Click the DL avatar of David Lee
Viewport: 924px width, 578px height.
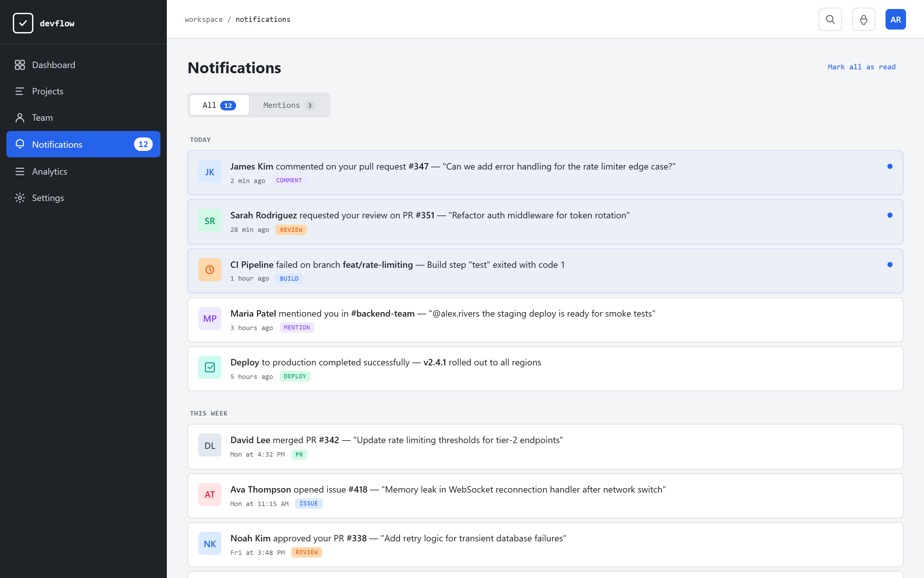(210, 445)
